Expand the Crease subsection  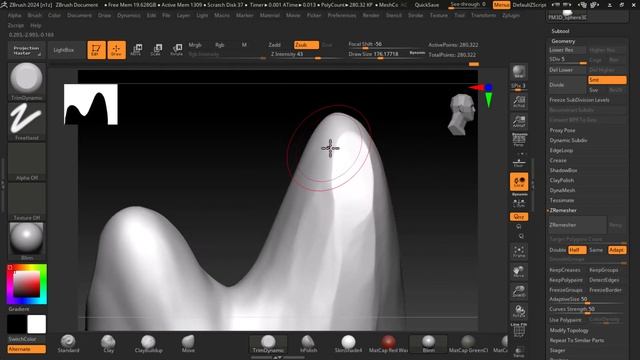558,160
